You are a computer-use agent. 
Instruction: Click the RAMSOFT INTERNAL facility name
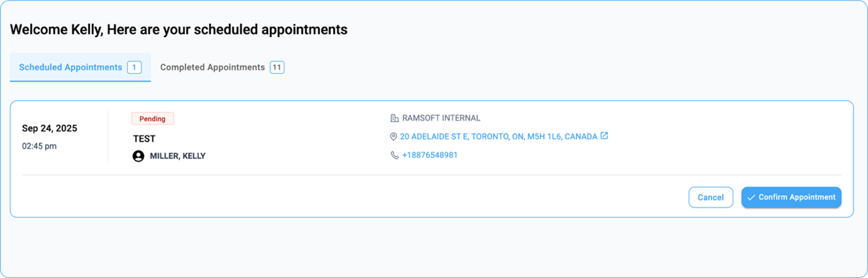pos(441,118)
